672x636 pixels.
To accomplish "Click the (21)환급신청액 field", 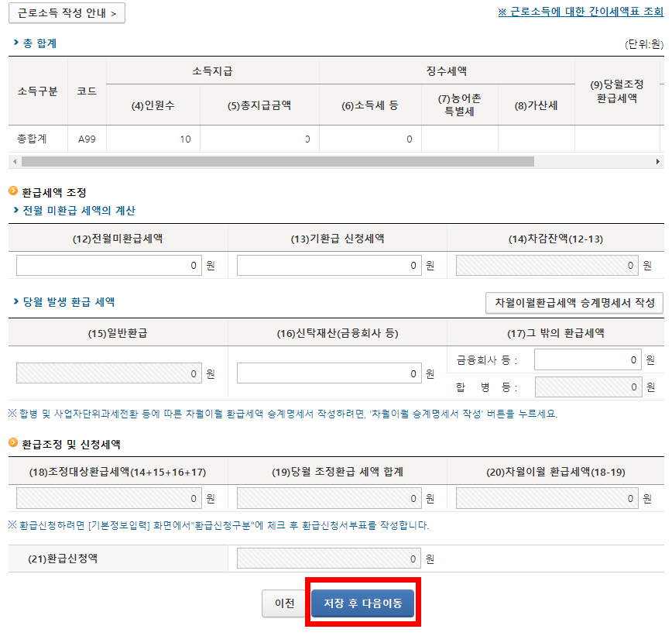I will pyautogui.click(x=329, y=559).
